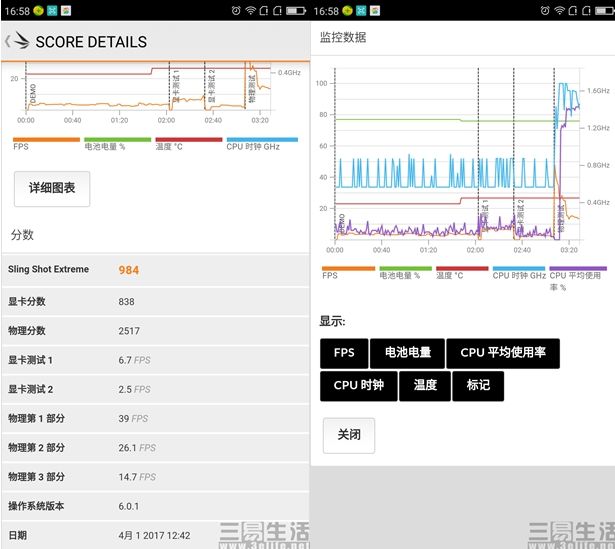Toggle 标记 markers display

[x=478, y=386]
